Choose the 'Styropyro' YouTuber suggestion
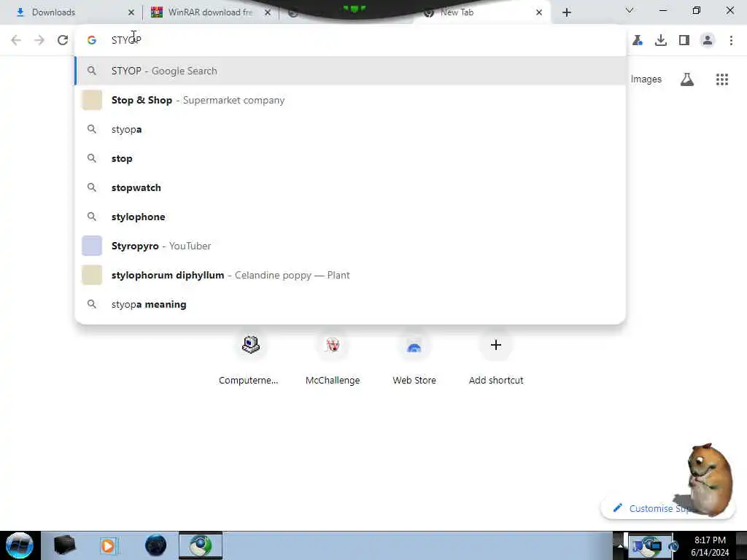 [350, 246]
